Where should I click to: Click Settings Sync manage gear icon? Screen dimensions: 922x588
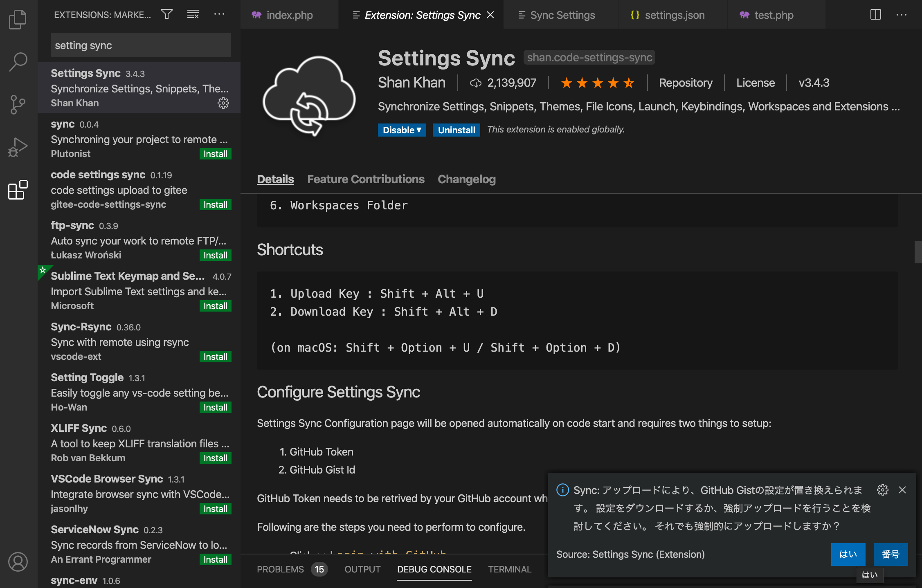(x=223, y=103)
